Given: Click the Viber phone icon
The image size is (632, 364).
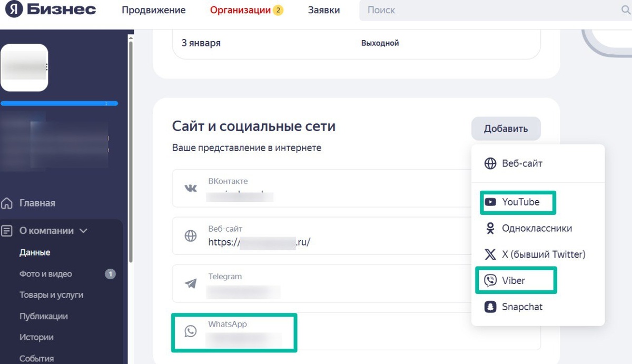Looking at the screenshot, I should (490, 281).
